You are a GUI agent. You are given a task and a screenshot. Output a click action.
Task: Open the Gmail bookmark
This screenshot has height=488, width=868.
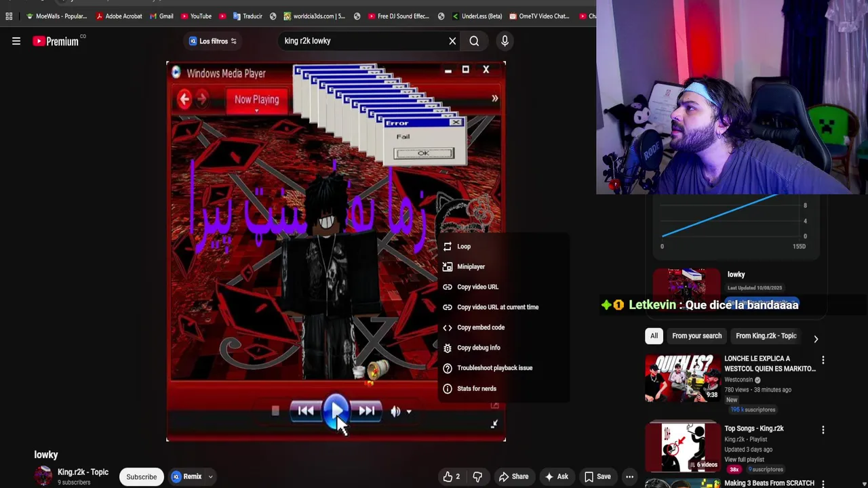click(x=161, y=16)
